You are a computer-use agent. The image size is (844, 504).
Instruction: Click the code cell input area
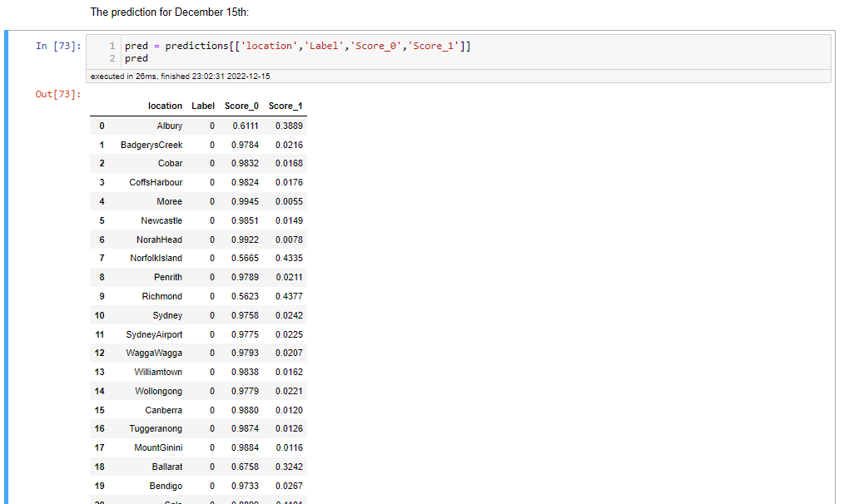coord(458,52)
